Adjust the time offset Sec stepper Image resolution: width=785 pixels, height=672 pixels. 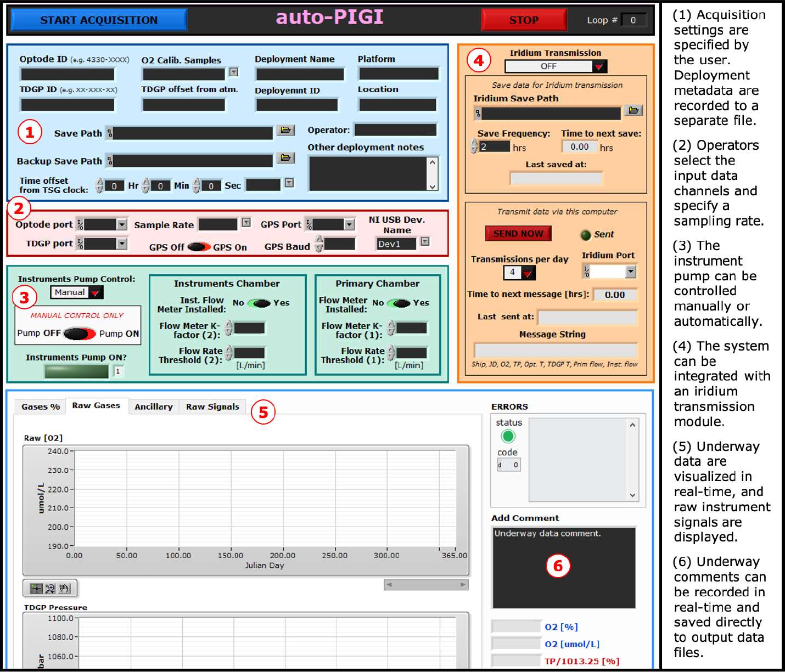tap(197, 185)
